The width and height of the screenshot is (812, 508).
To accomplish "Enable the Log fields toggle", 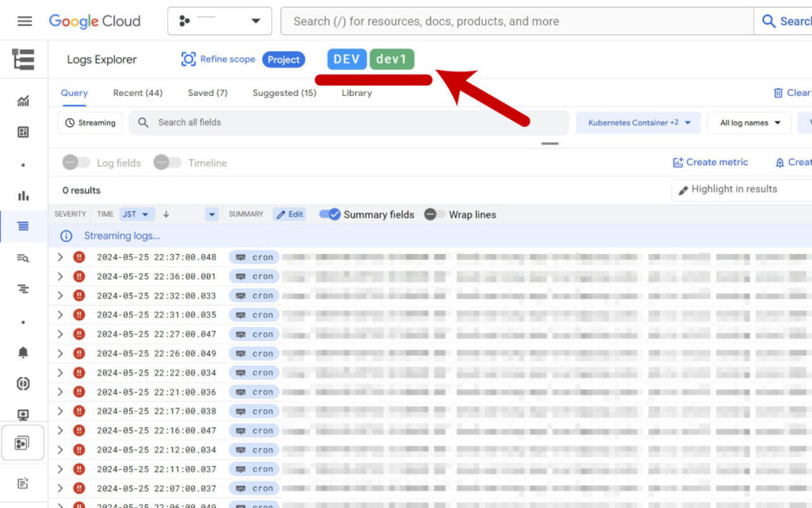I will pos(76,162).
